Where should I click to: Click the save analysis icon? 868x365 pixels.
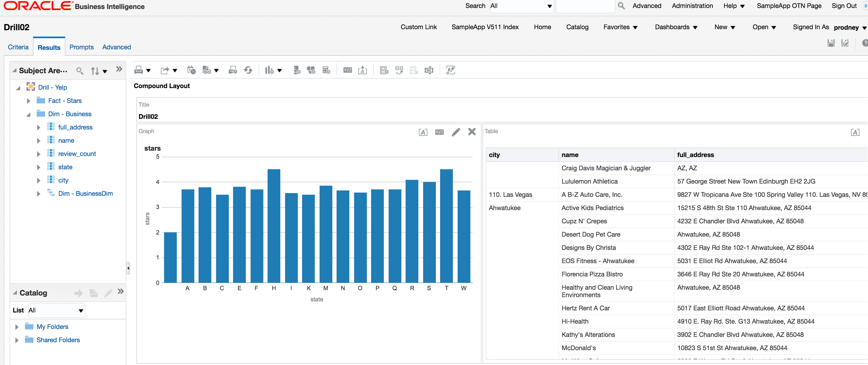831,43
